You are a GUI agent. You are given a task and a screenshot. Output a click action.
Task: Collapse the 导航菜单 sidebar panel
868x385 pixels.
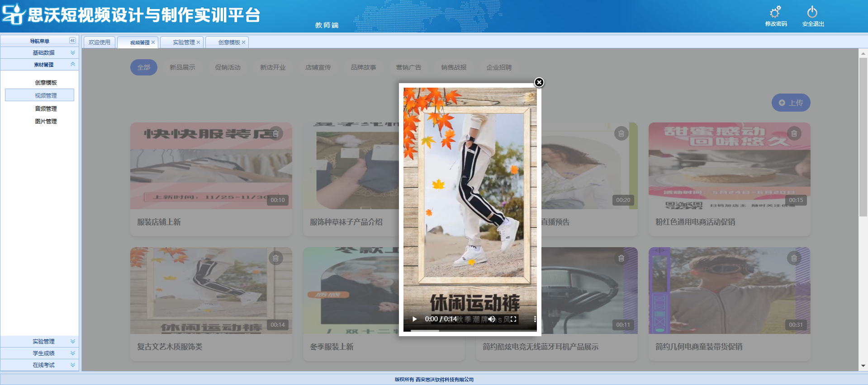[x=72, y=41]
